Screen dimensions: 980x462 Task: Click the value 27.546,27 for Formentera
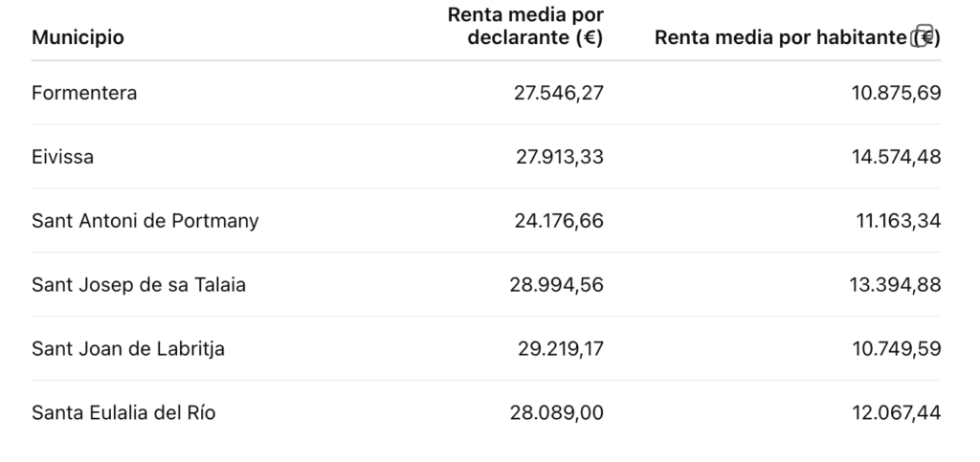[x=560, y=93]
